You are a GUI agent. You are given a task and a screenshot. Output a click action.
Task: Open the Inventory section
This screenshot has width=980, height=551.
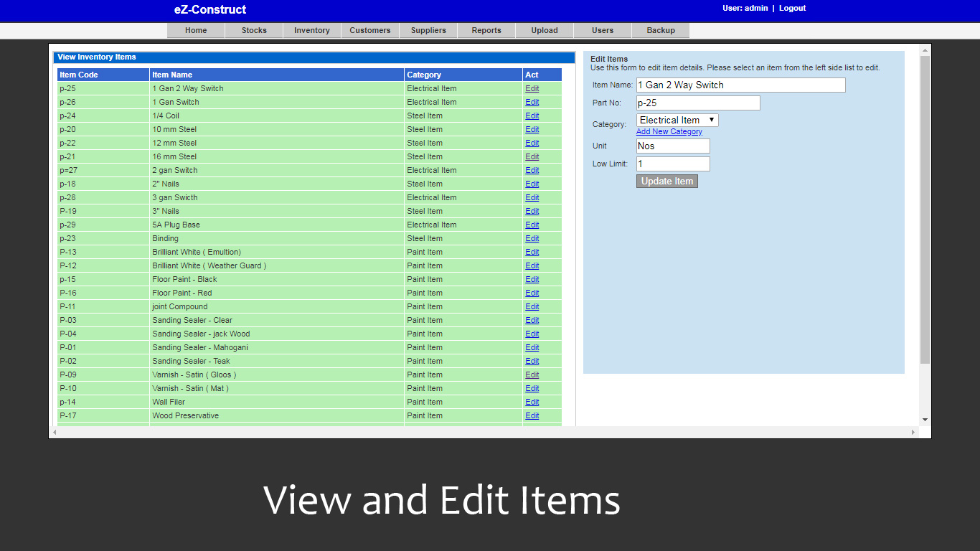[x=311, y=30]
